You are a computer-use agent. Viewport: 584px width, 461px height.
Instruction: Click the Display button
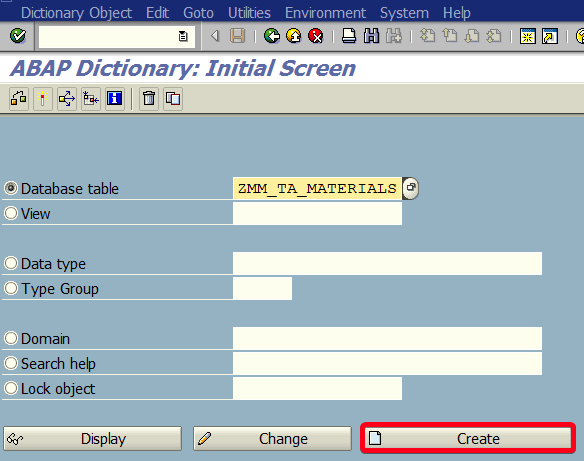pyautogui.click(x=93, y=439)
